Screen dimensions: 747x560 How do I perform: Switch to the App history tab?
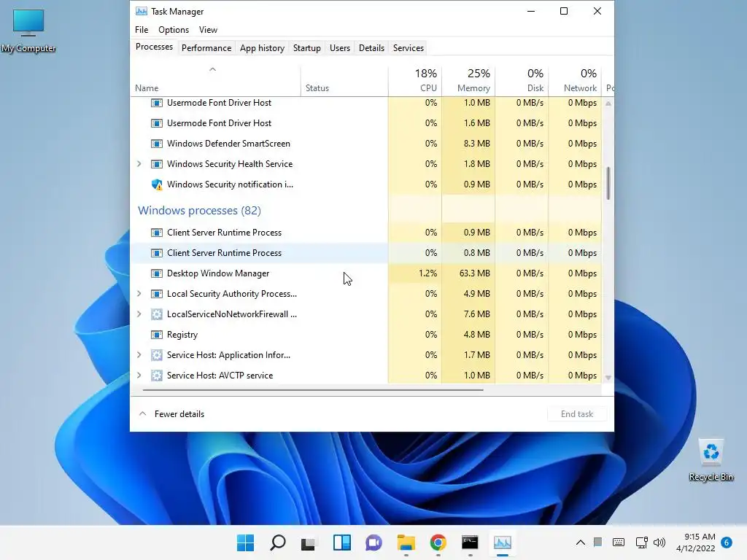click(262, 48)
